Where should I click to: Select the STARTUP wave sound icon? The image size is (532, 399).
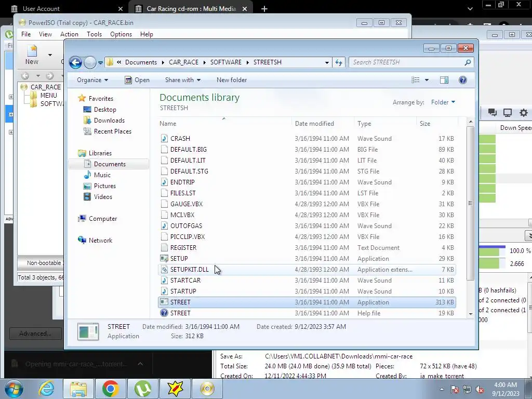coord(164,291)
